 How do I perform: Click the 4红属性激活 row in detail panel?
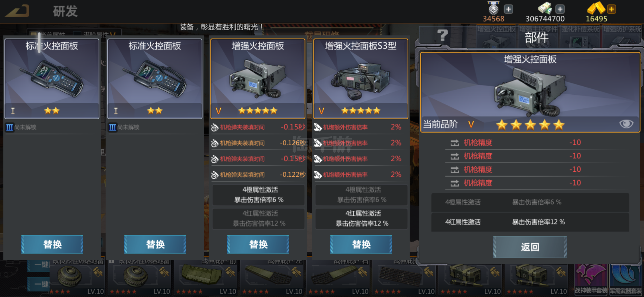tap(530, 222)
